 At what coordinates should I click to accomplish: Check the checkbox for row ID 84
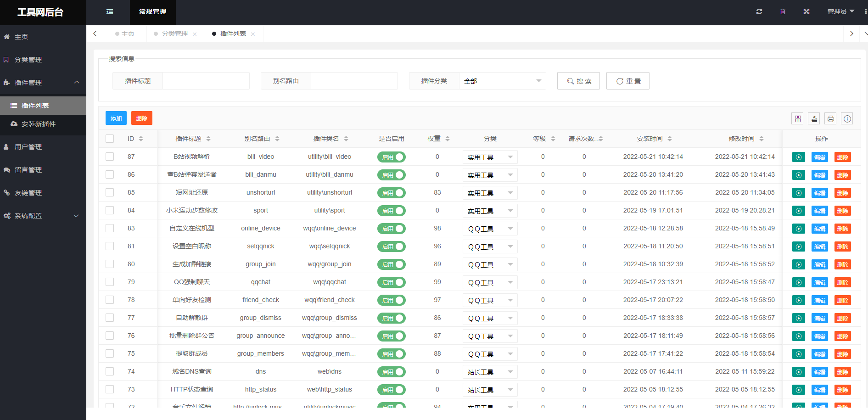coord(110,210)
